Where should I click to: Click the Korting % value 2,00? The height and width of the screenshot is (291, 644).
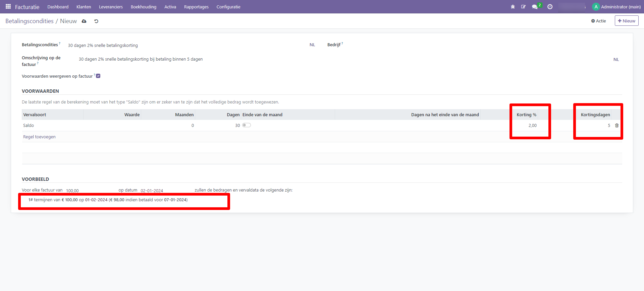tap(532, 126)
